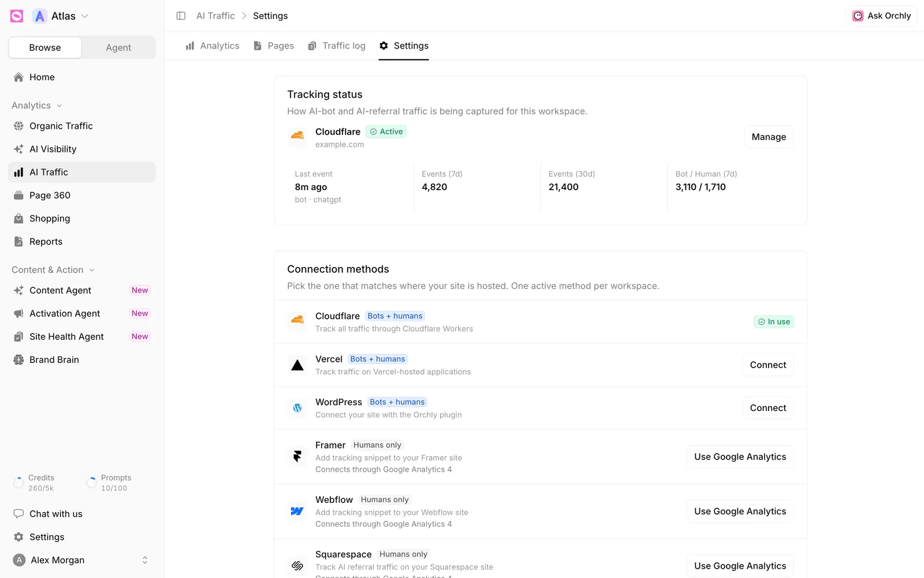Click the Cloudflare In use badge

tap(774, 322)
